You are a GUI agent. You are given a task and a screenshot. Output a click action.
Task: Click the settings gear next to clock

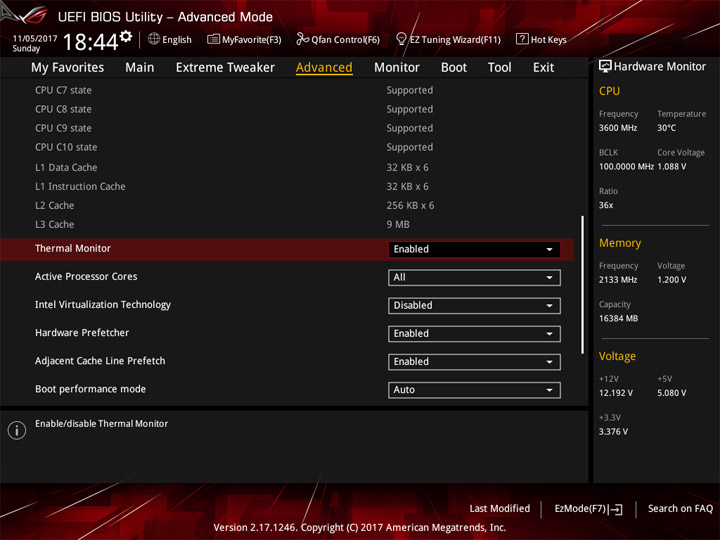pyautogui.click(x=126, y=36)
